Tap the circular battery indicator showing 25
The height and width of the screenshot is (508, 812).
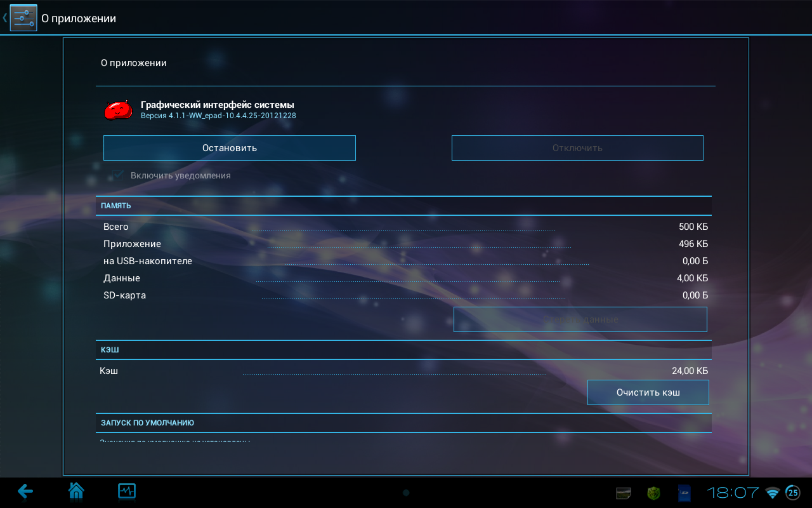tap(793, 493)
